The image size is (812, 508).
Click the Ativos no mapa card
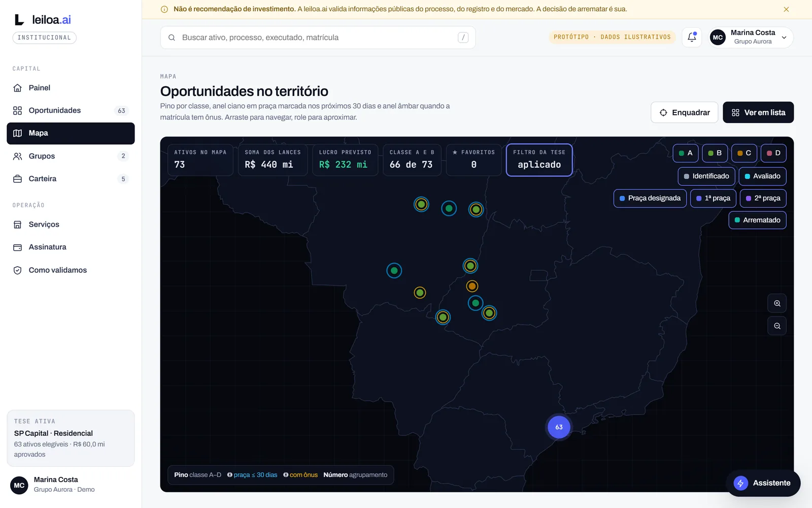pyautogui.click(x=200, y=160)
